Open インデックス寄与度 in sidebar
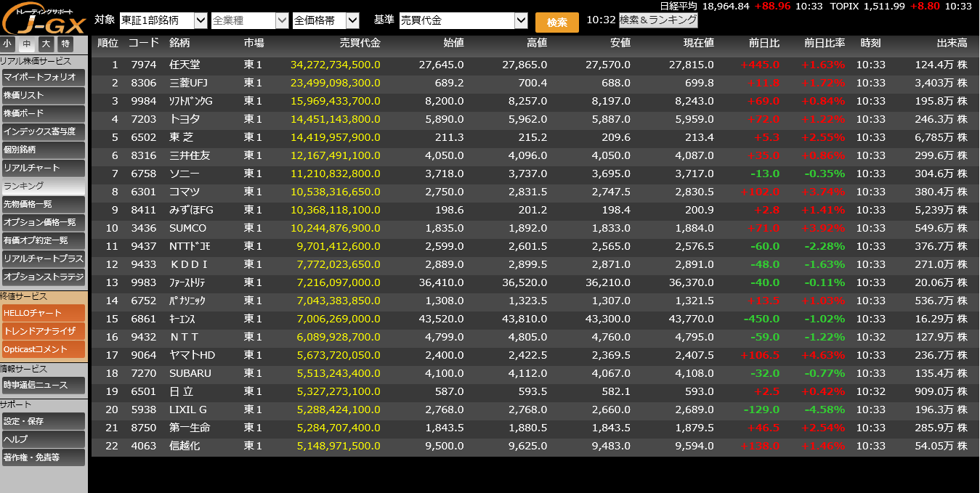Screen dimensions: 980x493 [x=43, y=131]
